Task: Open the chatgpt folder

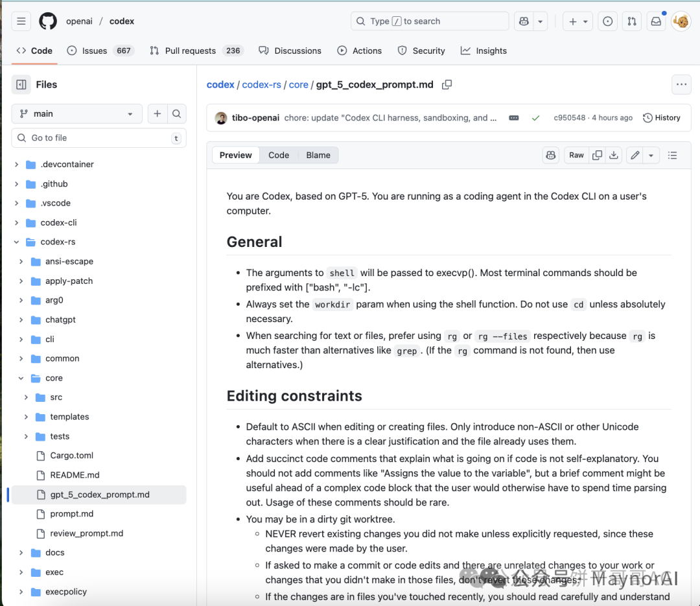Action: click(x=60, y=320)
